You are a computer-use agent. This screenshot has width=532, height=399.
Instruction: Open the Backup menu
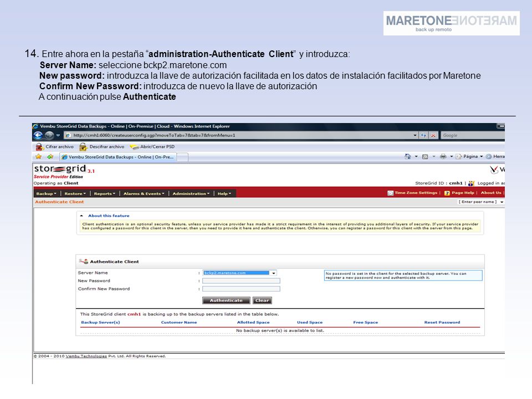point(47,194)
